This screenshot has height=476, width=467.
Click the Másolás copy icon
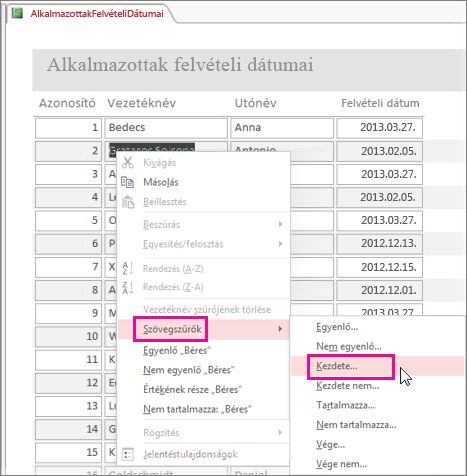tap(128, 182)
